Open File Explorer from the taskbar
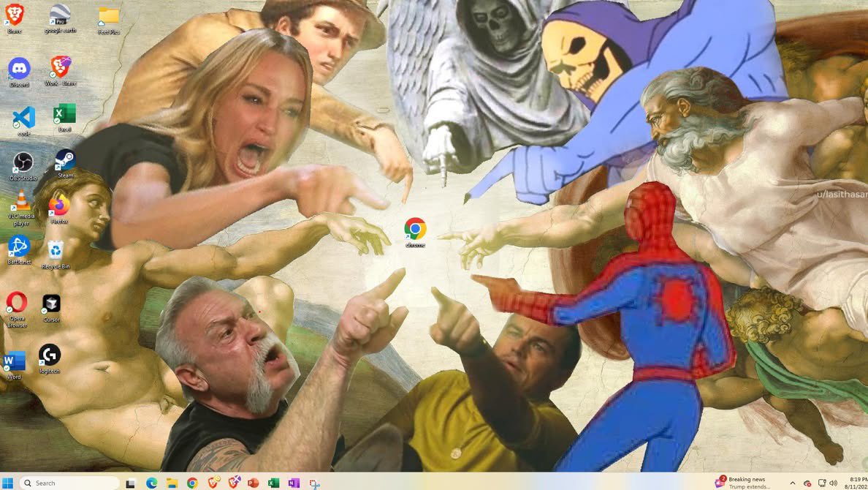Screen dimensions: 868x490 pyautogui.click(x=172, y=483)
